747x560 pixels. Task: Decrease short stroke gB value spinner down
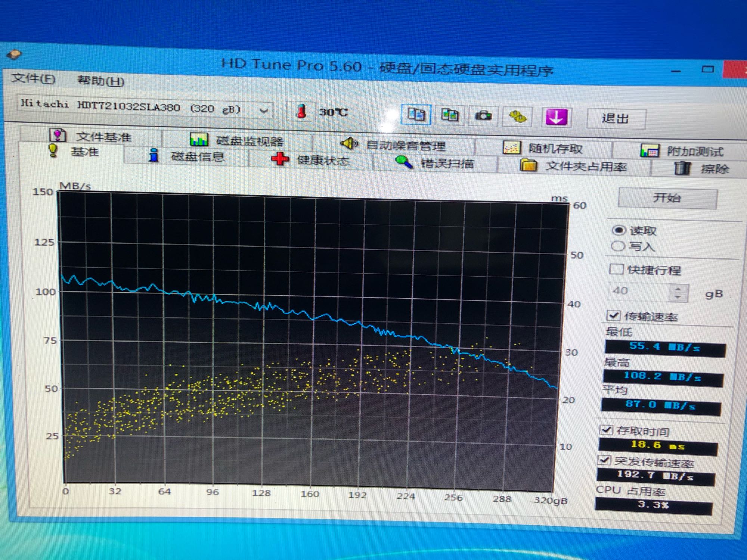(x=678, y=297)
